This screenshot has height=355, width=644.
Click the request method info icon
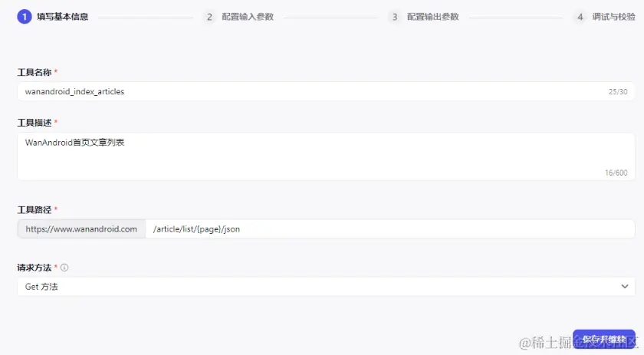pos(64,268)
